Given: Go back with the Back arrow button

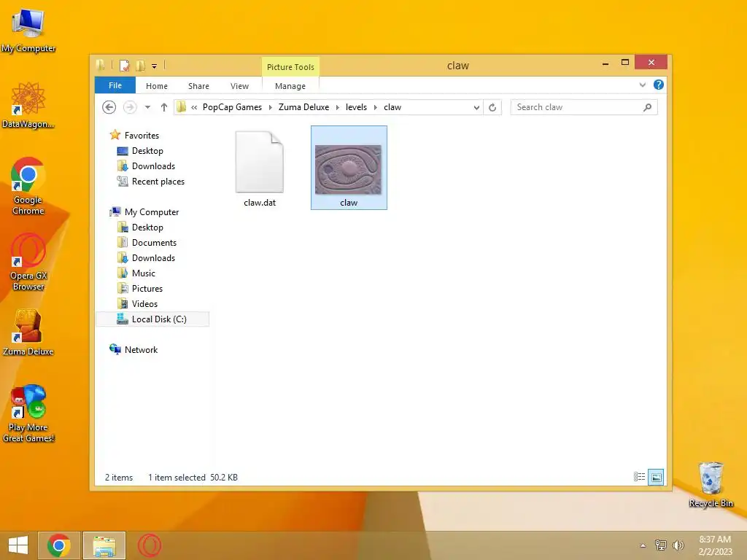Looking at the screenshot, I should click(x=109, y=107).
